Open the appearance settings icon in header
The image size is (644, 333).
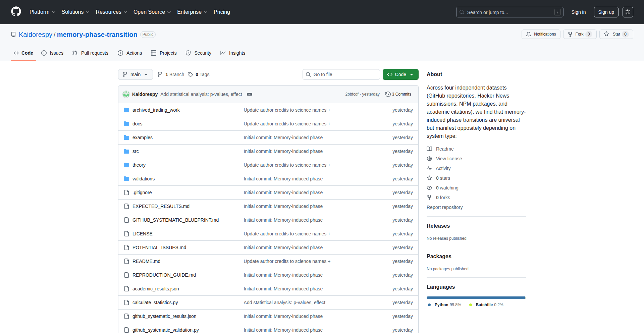[628, 12]
